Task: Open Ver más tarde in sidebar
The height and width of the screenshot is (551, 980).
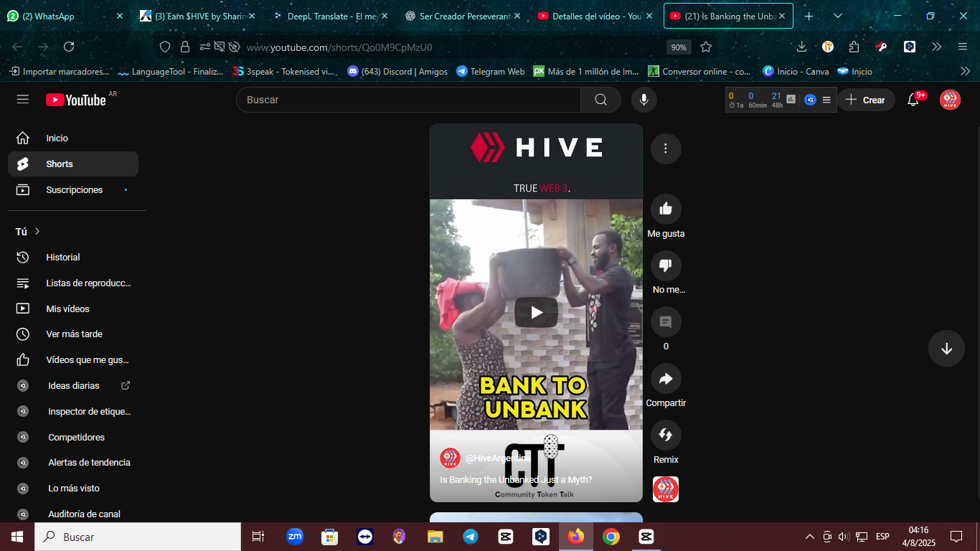Action: [73, 334]
